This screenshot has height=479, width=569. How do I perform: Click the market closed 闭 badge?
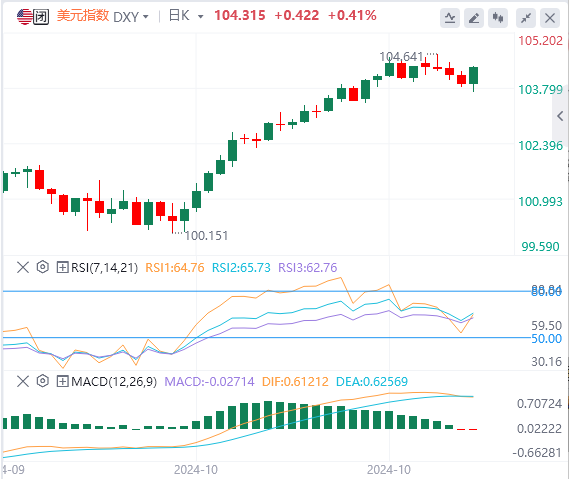41,17
